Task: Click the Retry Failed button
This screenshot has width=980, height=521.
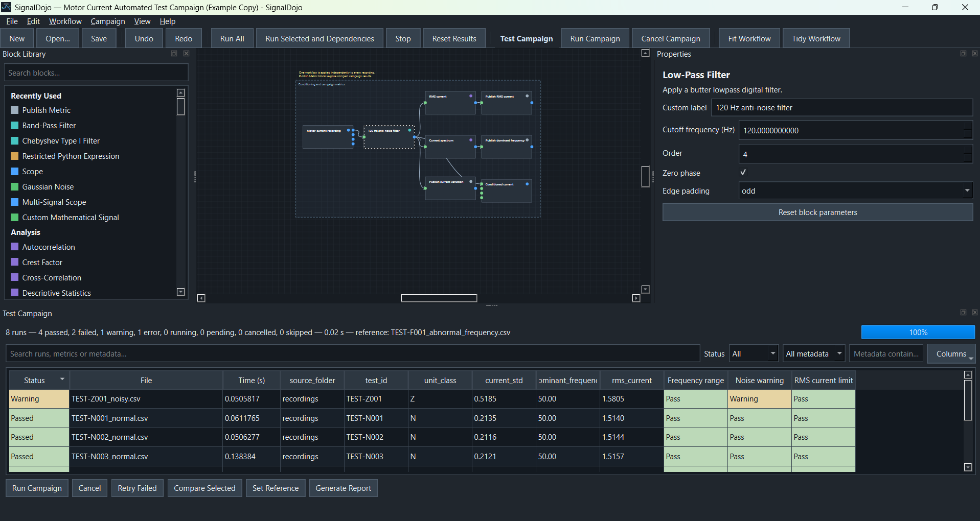Action: click(137, 488)
